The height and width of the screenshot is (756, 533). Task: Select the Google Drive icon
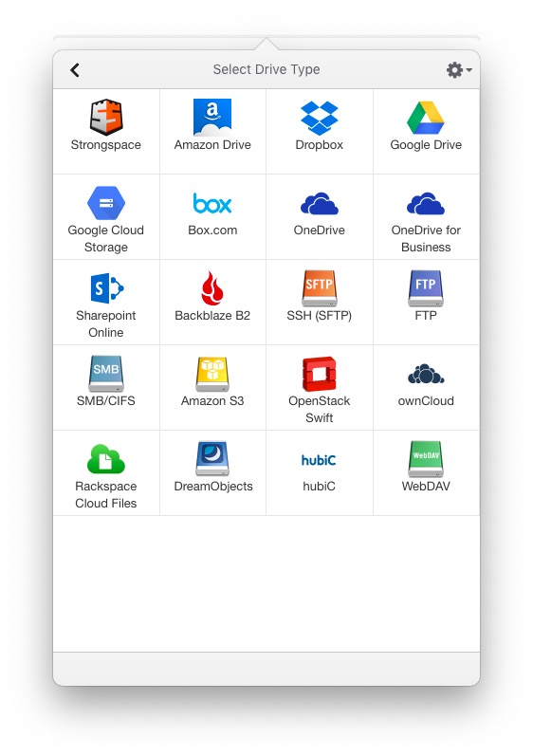point(426,118)
